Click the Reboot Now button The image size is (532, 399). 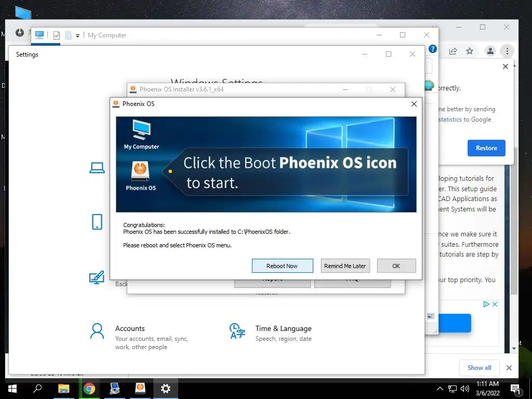[282, 265]
